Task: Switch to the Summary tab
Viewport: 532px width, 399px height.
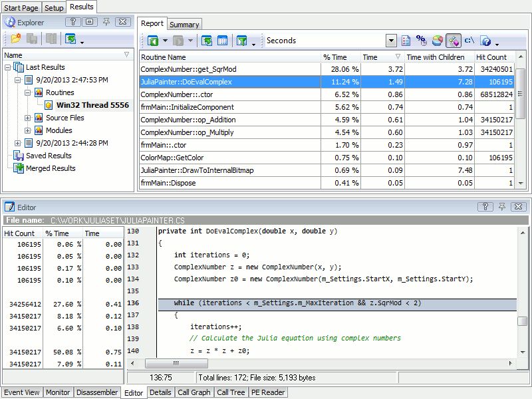Action: (x=184, y=25)
